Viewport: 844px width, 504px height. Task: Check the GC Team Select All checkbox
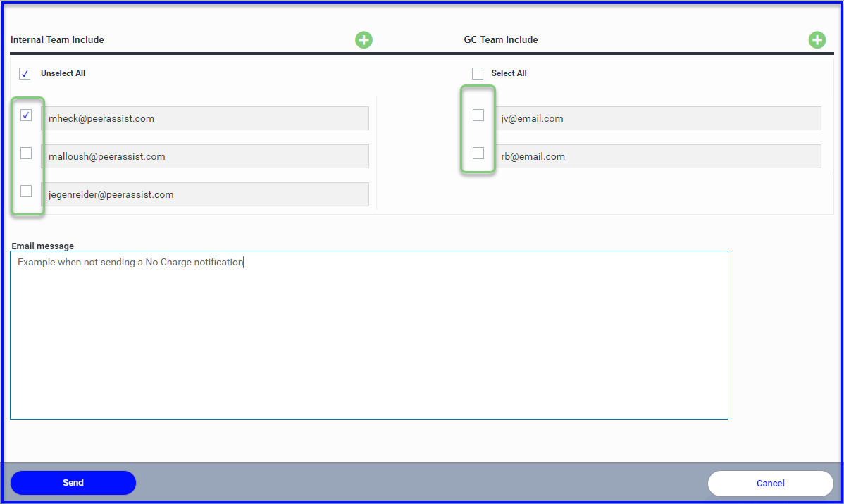pyautogui.click(x=478, y=73)
